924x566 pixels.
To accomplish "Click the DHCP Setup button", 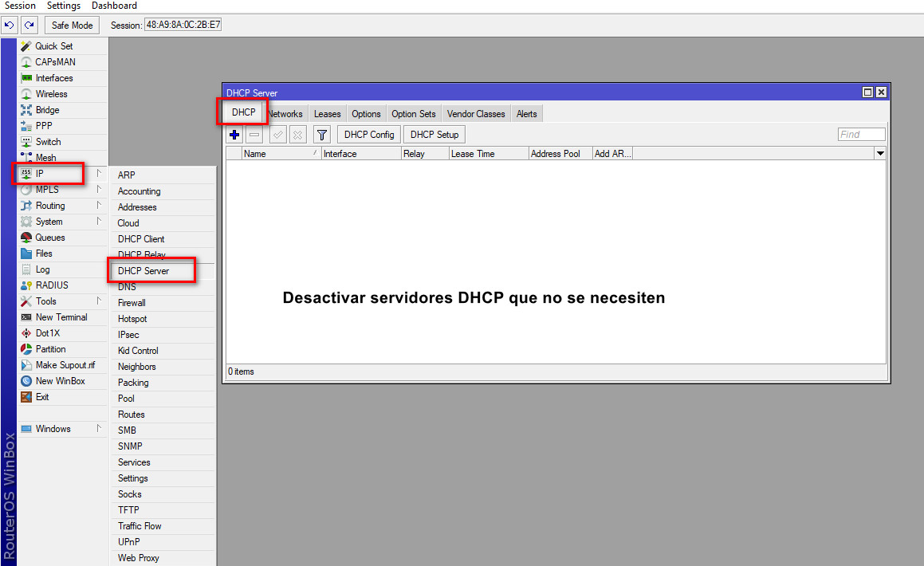I will tap(434, 134).
